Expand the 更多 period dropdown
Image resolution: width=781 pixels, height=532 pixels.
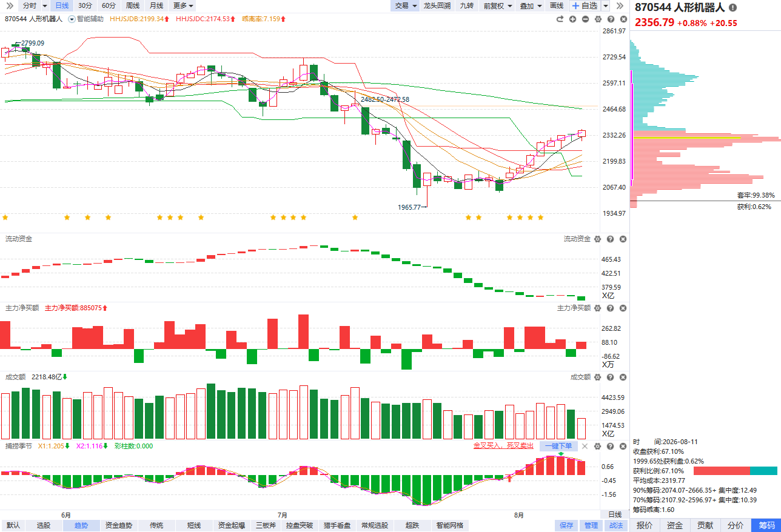(183, 5)
